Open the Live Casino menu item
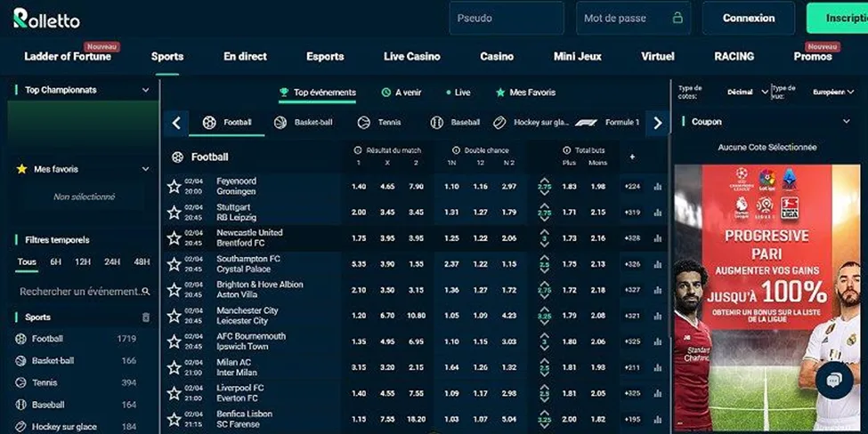The image size is (868, 434). (x=411, y=57)
